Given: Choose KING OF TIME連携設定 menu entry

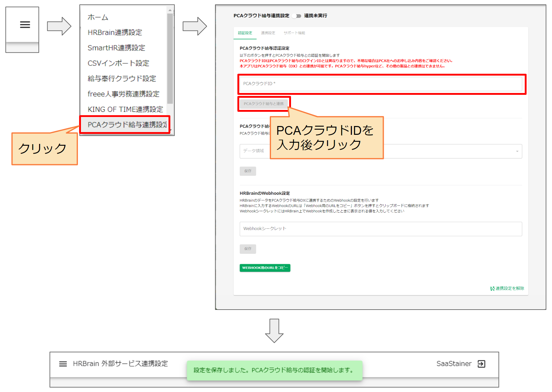Looking at the screenshot, I should coord(125,109).
